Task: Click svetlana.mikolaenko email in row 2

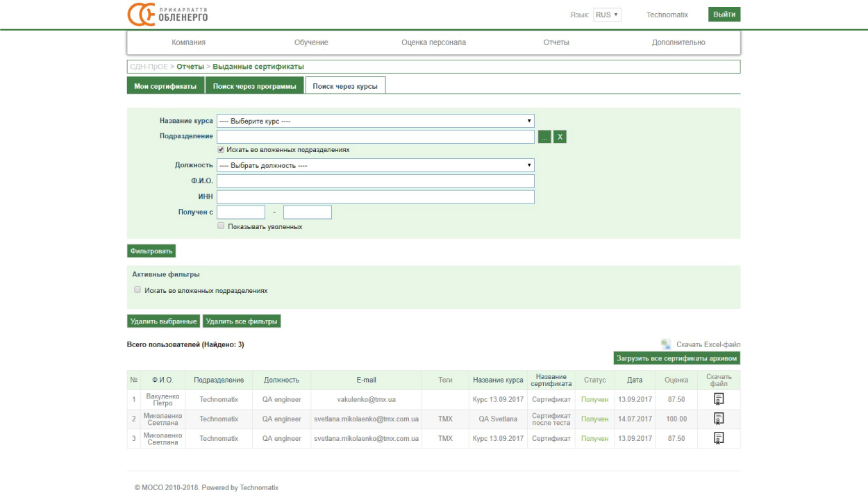Action: pos(366,419)
